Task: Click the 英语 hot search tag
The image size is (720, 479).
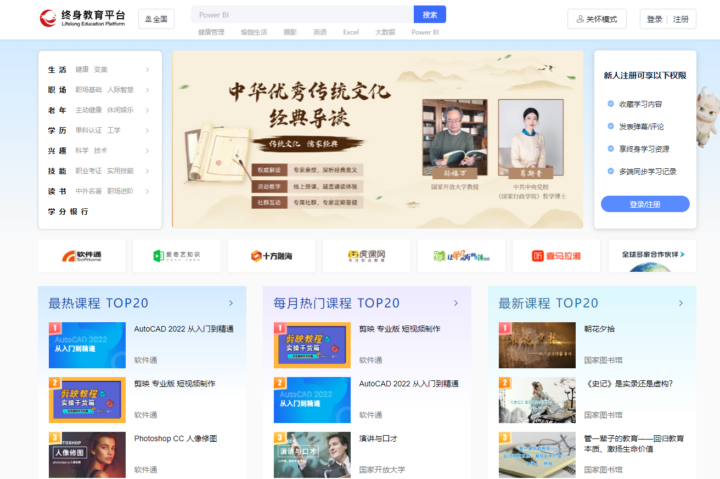Action: click(x=320, y=32)
